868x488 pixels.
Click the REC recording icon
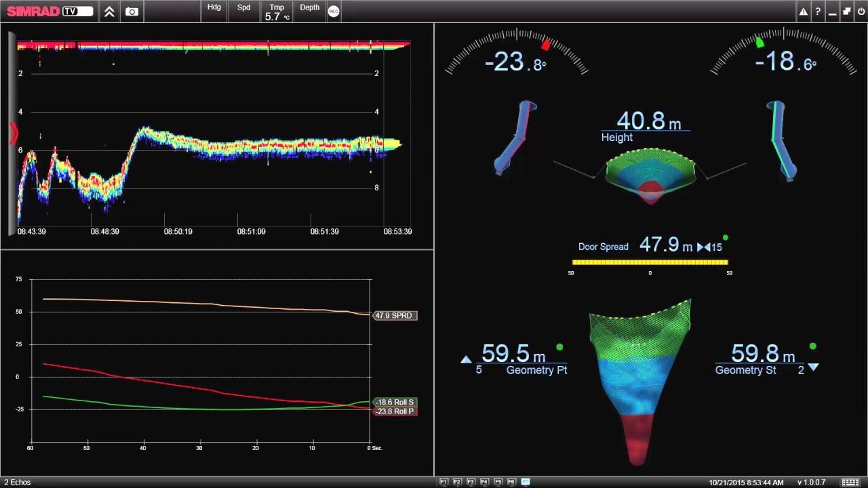[334, 11]
